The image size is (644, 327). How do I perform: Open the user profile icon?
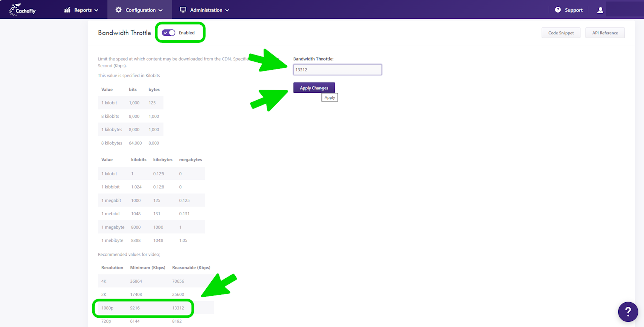click(x=600, y=10)
